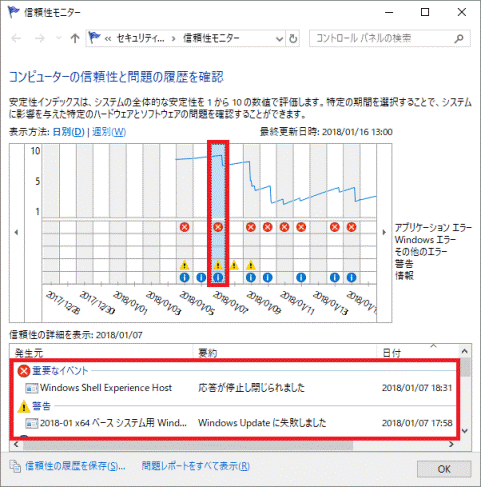Click the search magnifier icon
The width and height of the screenshot is (481, 487).
point(459,39)
